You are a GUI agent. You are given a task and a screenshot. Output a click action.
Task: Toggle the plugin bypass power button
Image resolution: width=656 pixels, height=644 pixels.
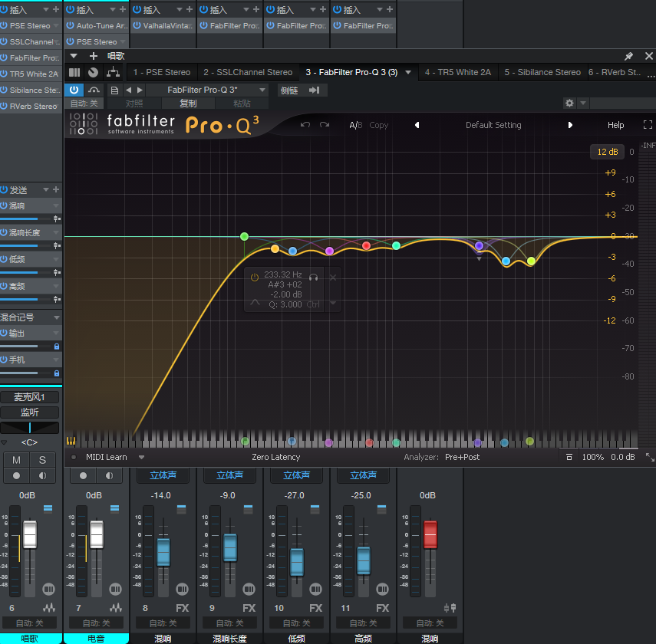74,90
